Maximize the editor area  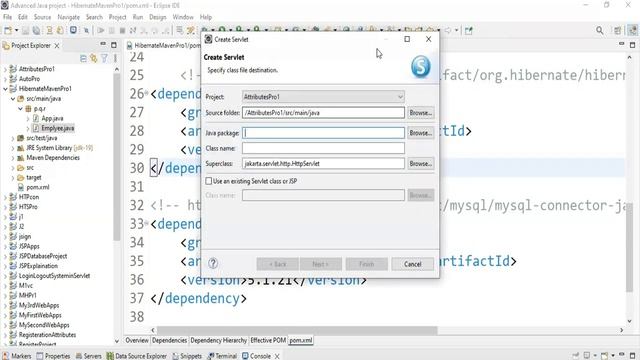[x=632, y=44]
